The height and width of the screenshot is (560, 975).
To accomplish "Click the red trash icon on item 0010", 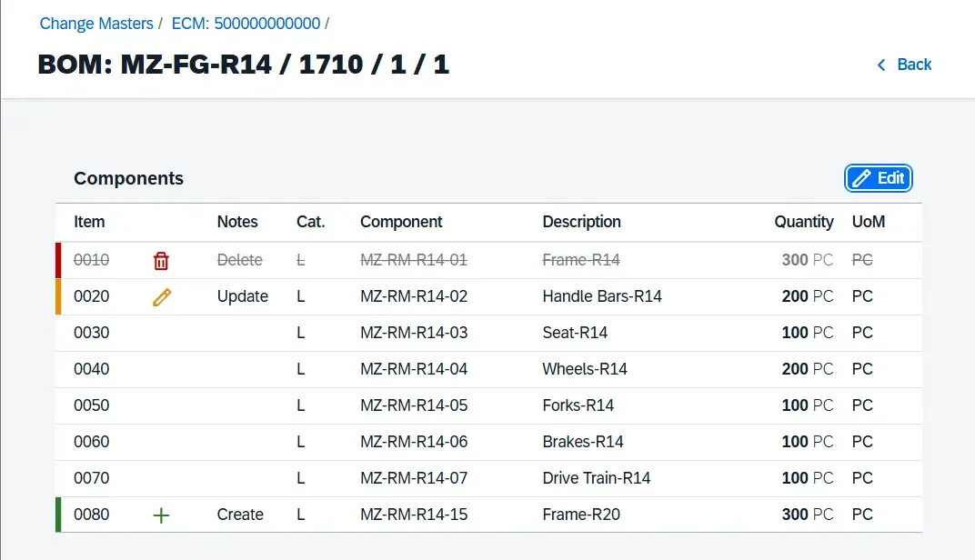I will 162,260.
